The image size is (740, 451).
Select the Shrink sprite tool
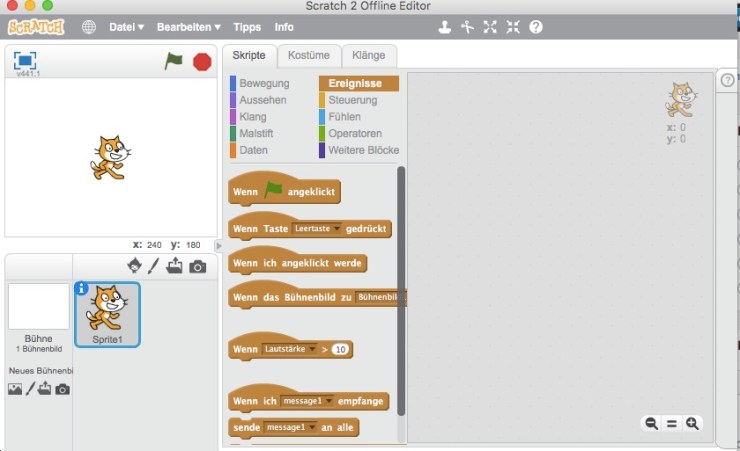pyautogui.click(x=513, y=27)
